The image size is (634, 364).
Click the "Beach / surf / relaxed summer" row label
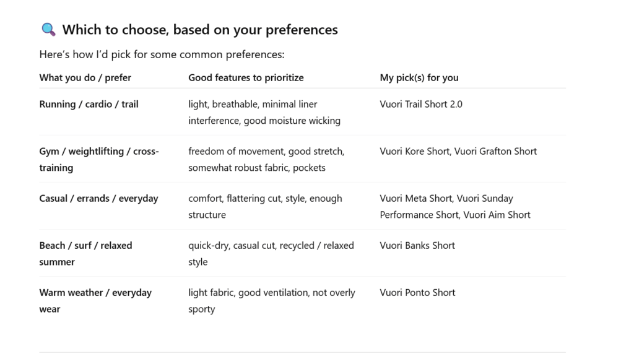[x=85, y=253]
